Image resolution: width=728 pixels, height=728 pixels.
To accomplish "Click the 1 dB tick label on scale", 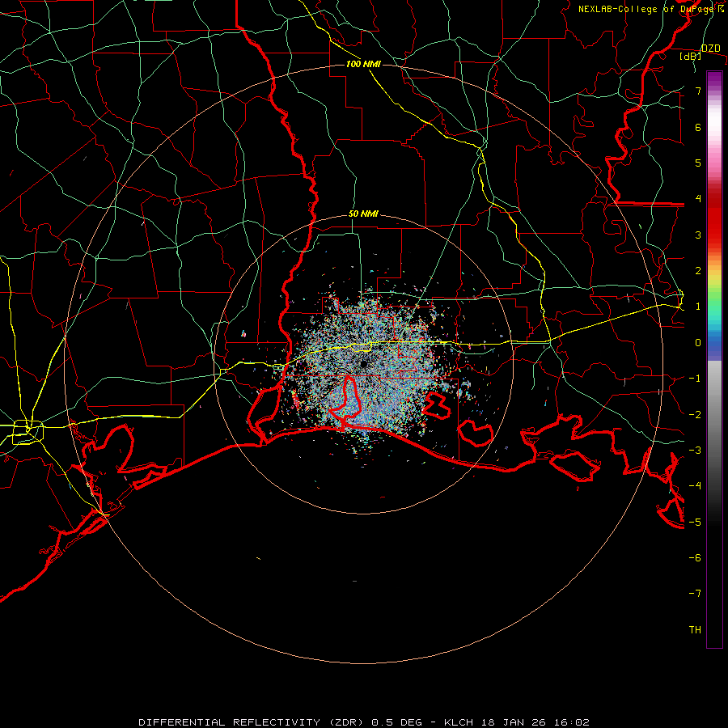I will [698, 307].
